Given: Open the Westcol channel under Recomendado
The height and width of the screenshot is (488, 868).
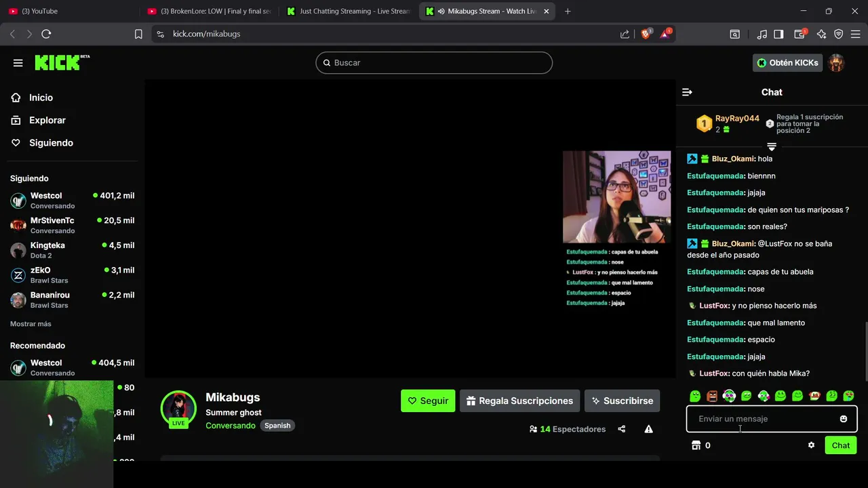Looking at the screenshot, I should point(73,367).
